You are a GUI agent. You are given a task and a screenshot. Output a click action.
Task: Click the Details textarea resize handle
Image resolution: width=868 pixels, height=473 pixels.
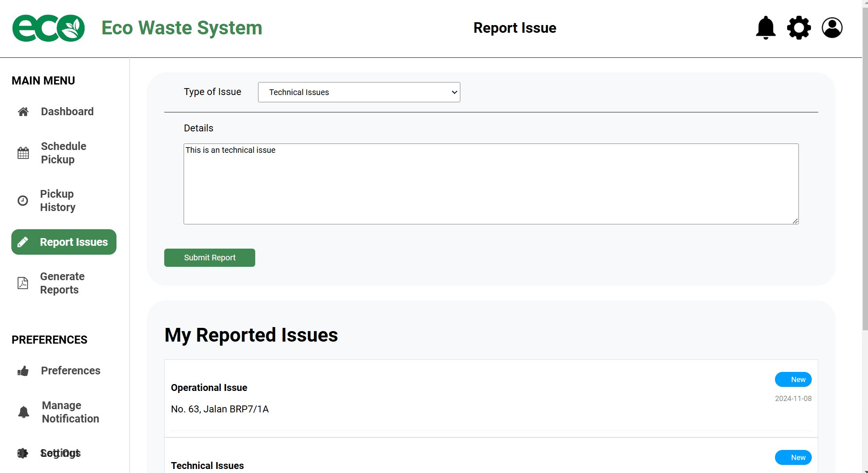pos(795,221)
